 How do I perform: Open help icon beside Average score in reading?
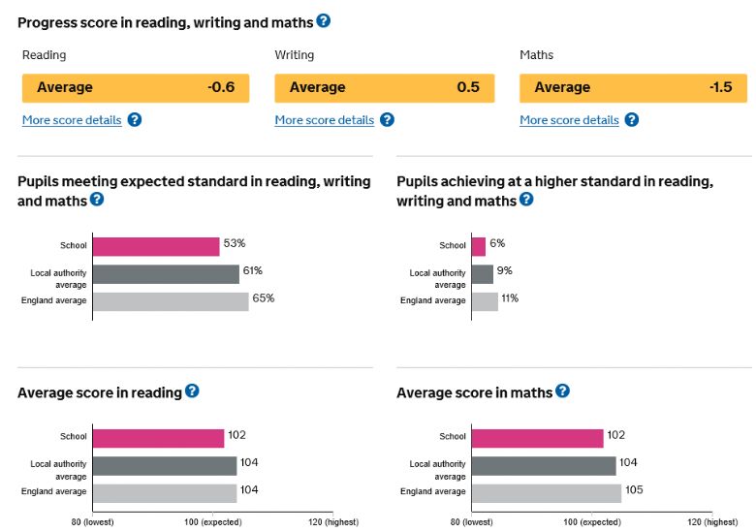[192, 391]
